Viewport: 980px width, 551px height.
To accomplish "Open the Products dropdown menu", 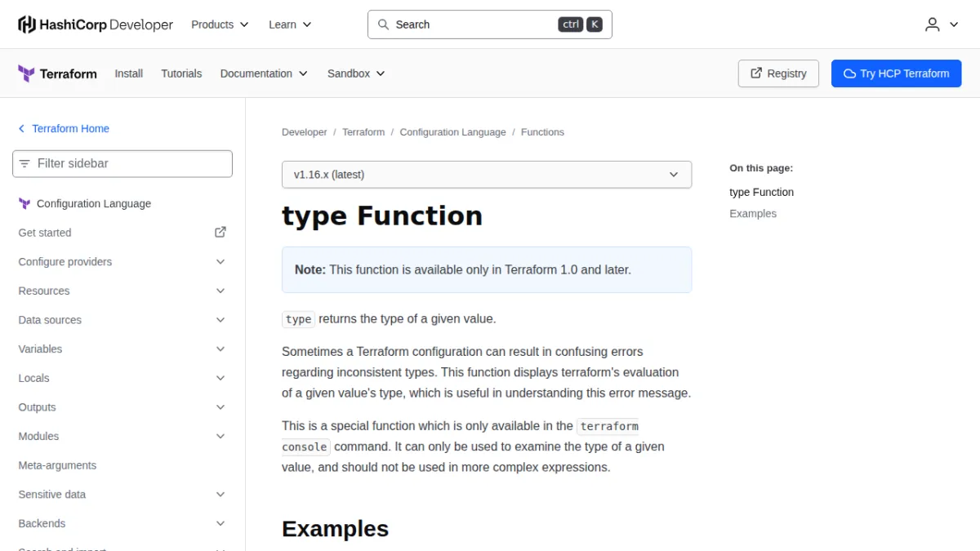I will [220, 24].
